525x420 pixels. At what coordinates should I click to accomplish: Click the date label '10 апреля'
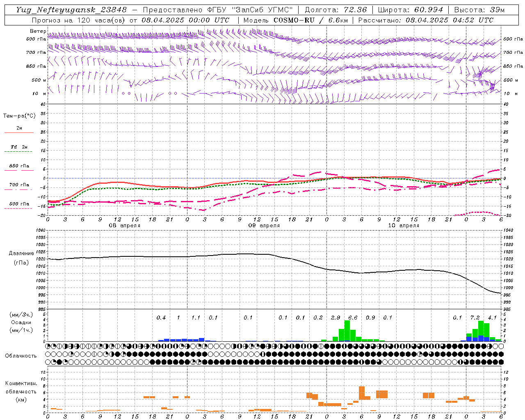pyautogui.click(x=404, y=226)
